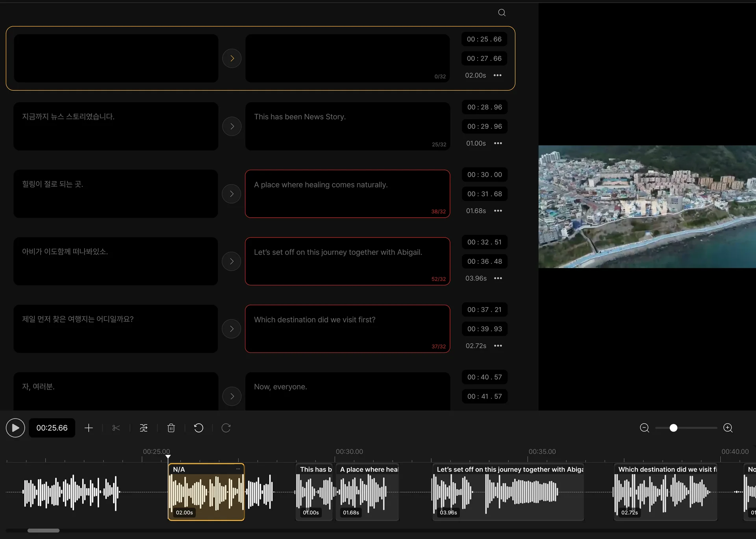This screenshot has width=756, height=539.
Task: Open the more options for the 03.96s segment
Action: (x=498, y=278)
